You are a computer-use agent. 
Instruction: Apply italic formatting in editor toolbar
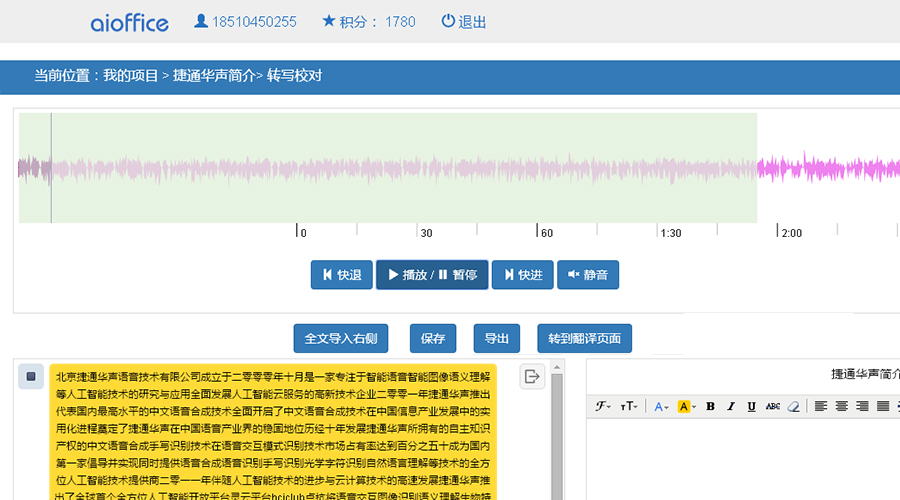pos(731,406)
